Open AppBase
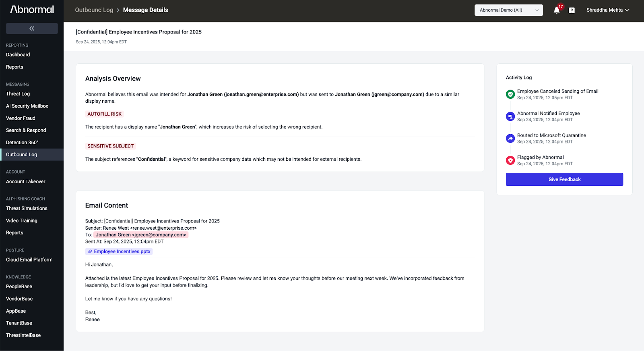Screen dimensions: 644x351 [16, 311]
